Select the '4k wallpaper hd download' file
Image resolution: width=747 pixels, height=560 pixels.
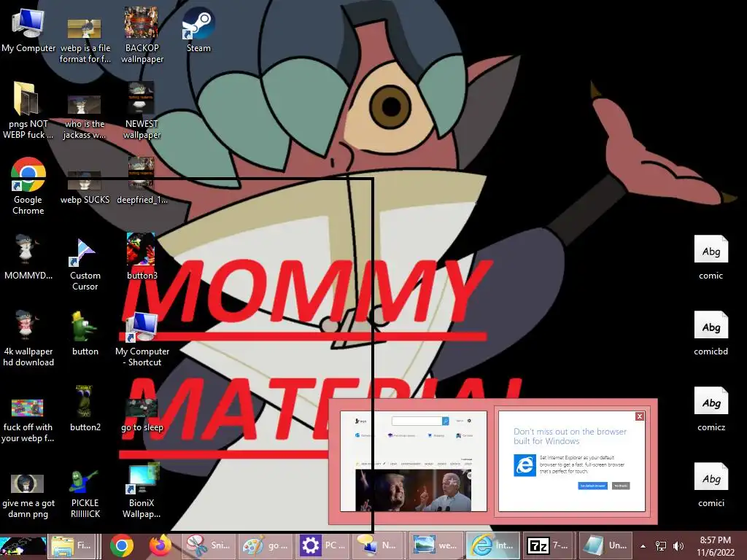tap(28, 338)
